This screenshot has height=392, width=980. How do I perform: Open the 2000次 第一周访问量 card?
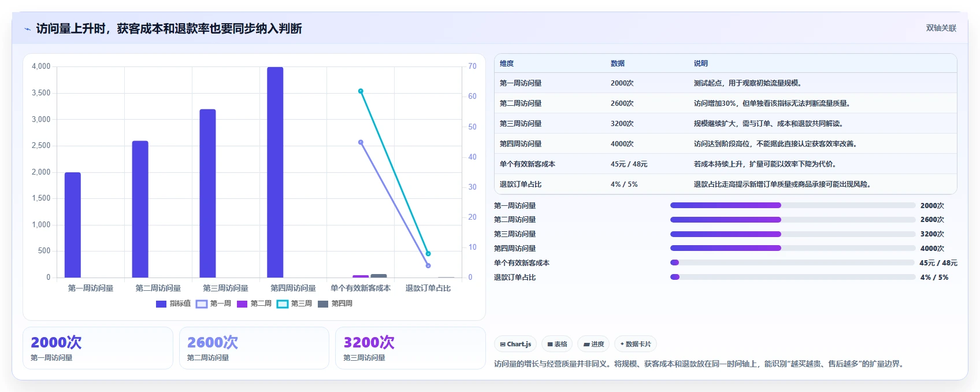(98, 348)
